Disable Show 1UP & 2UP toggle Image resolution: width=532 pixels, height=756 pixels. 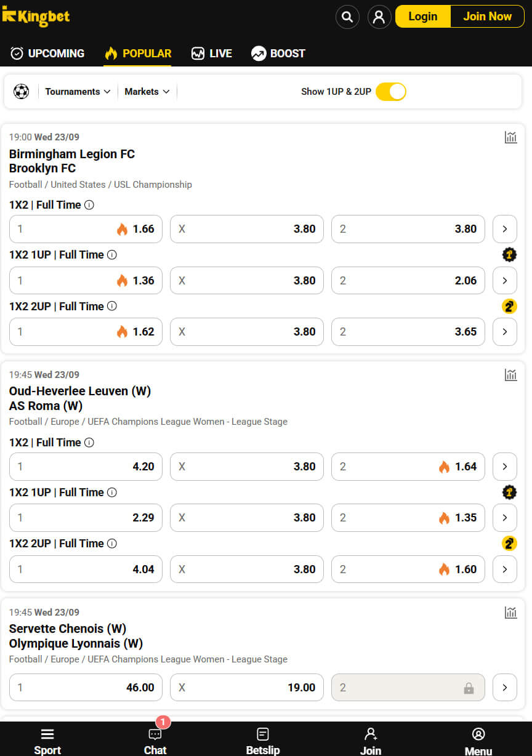tap(391, 92)
